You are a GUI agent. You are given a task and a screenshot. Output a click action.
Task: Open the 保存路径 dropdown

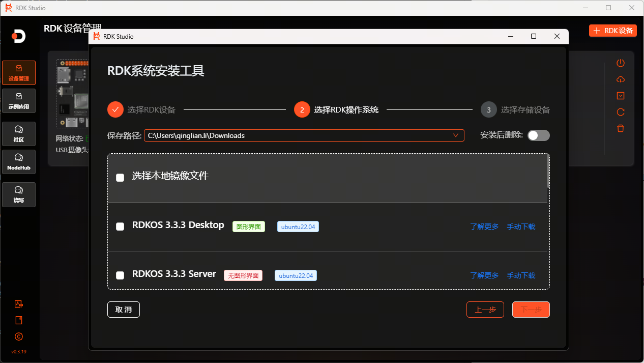(x=455, y=135)
